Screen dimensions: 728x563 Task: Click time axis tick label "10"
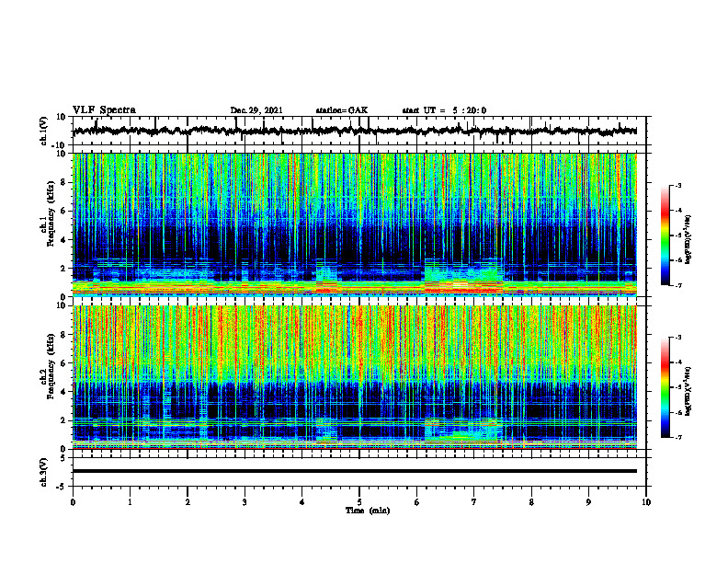[x=646, y=502]
